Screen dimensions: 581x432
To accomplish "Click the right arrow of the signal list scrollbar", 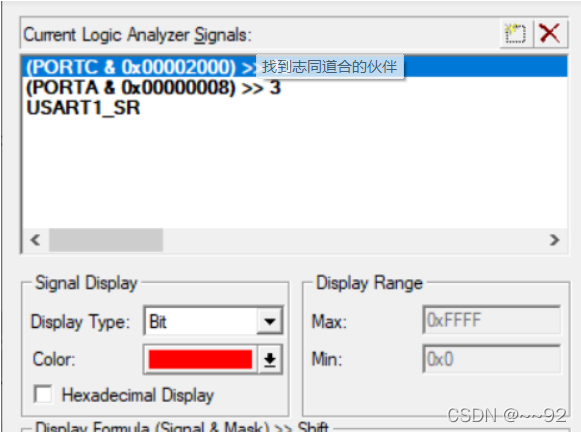I will pos(554,240).
